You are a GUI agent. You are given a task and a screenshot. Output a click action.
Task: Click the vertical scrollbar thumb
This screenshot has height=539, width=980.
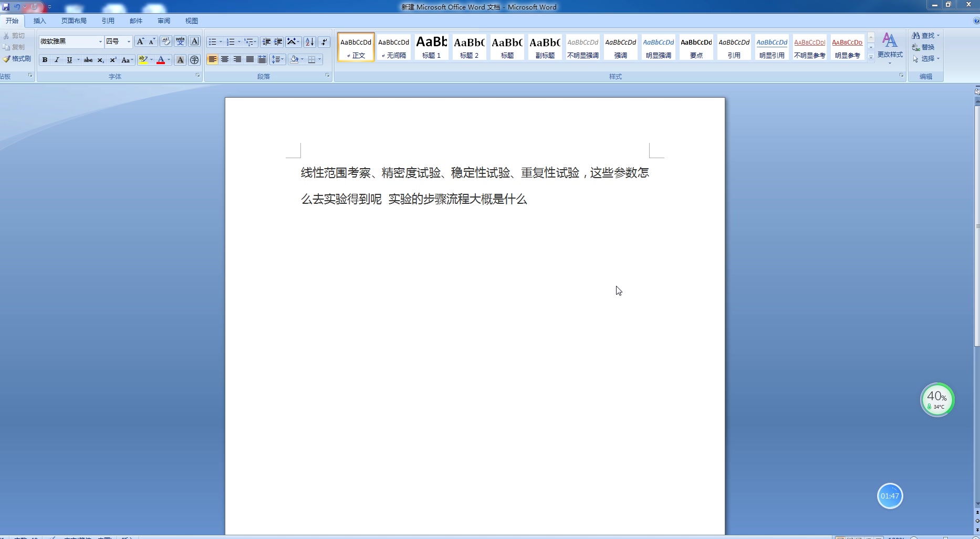(x=977, y=226)
